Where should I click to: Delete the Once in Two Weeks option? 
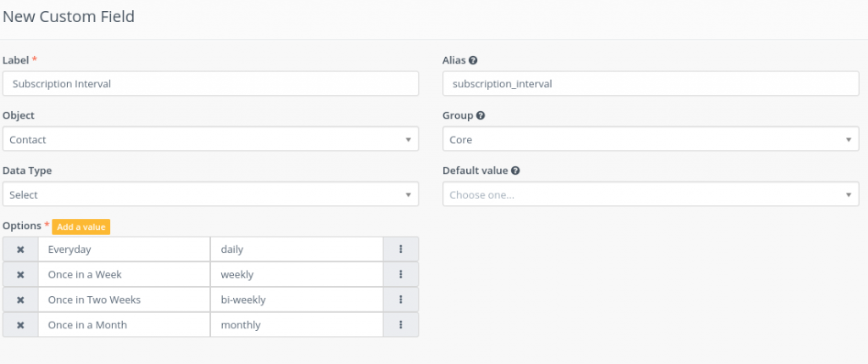[x=20, y=300]
